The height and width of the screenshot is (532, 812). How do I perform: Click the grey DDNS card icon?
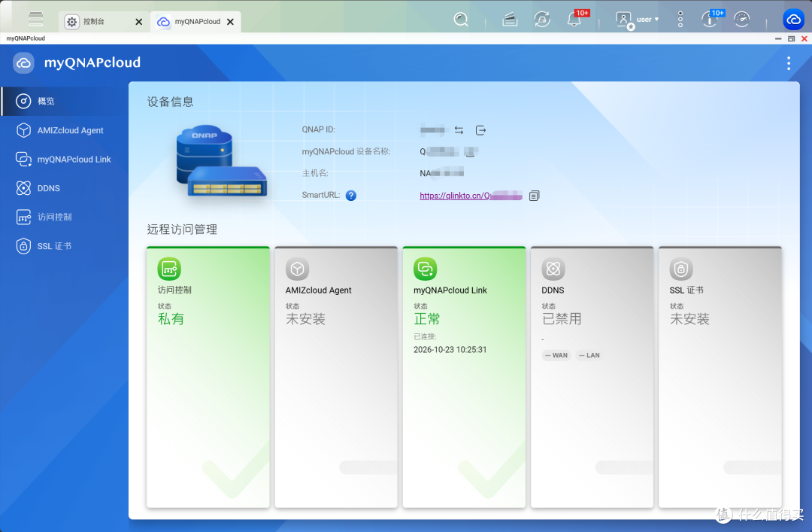point(553,269)
